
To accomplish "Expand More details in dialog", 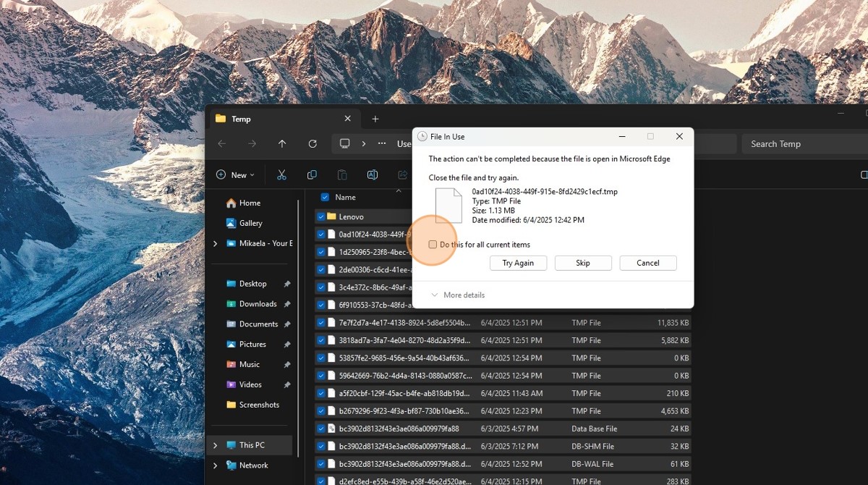I will click(x=457, y=295).
